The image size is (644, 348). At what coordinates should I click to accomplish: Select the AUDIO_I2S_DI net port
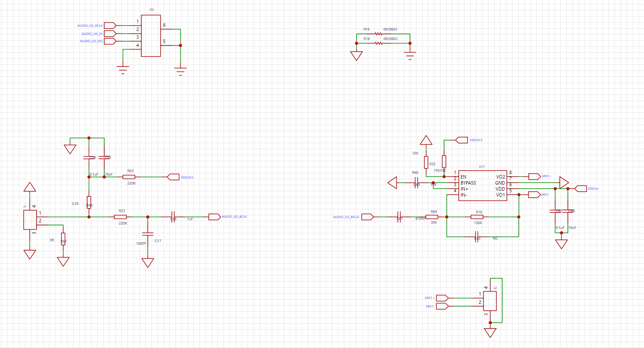click(x=110, y=34)
